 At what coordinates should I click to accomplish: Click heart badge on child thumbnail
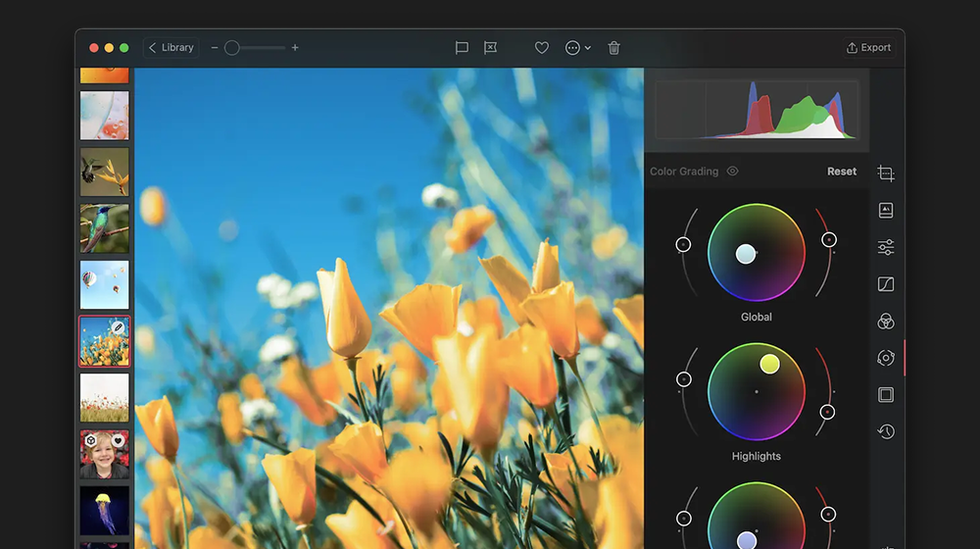(x=119, y=441)
